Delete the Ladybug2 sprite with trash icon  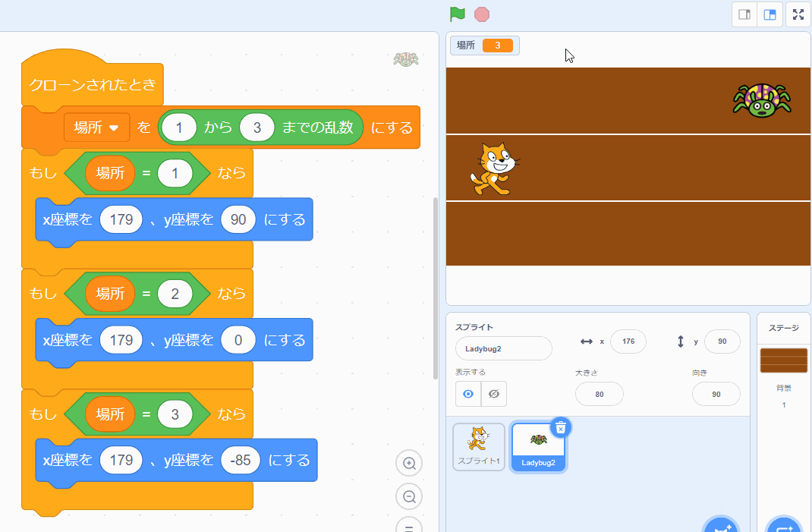click(560, 428)
